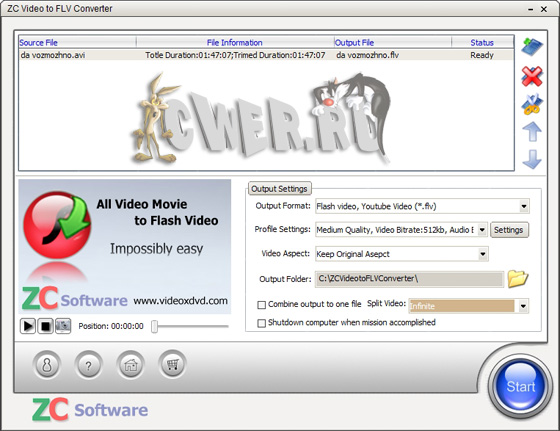
Task: Browse output folder with the yellow folder icon
Action: point(518,279)
